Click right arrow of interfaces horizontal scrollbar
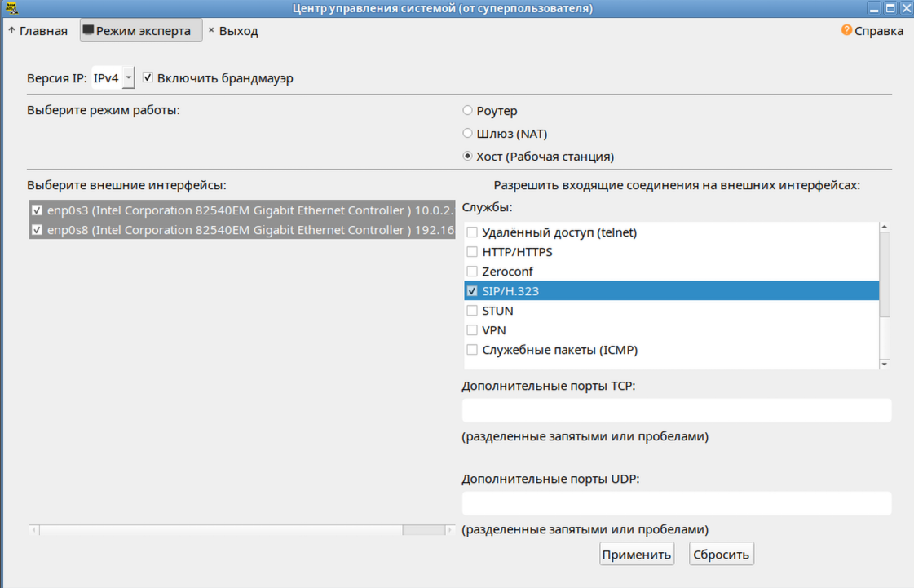914x588 pixels. [449, 529]
